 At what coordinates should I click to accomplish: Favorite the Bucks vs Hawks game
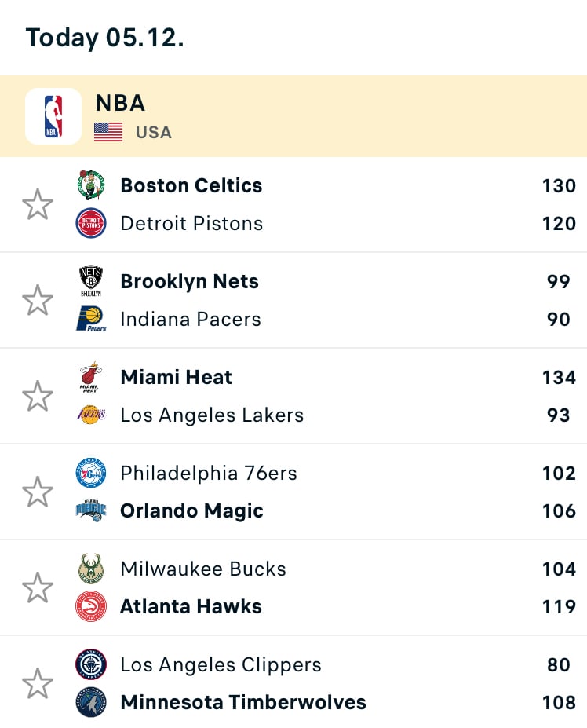[38, 587]
